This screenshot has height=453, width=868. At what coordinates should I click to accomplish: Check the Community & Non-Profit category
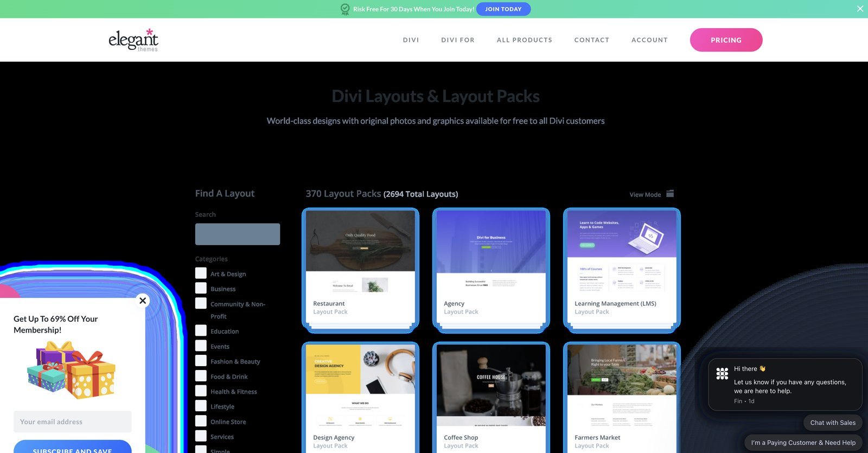pos(201,303)
